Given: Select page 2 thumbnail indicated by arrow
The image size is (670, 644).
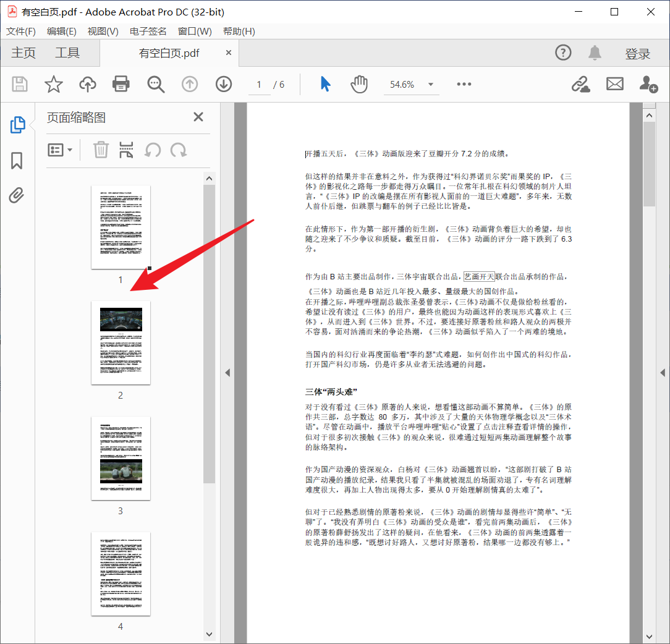Looking at the screenshot, I should 121,342.
